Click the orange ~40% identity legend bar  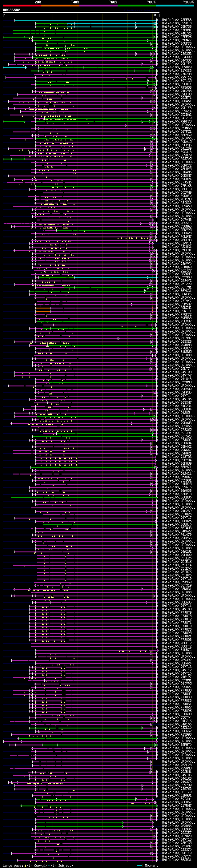point(60,6)
